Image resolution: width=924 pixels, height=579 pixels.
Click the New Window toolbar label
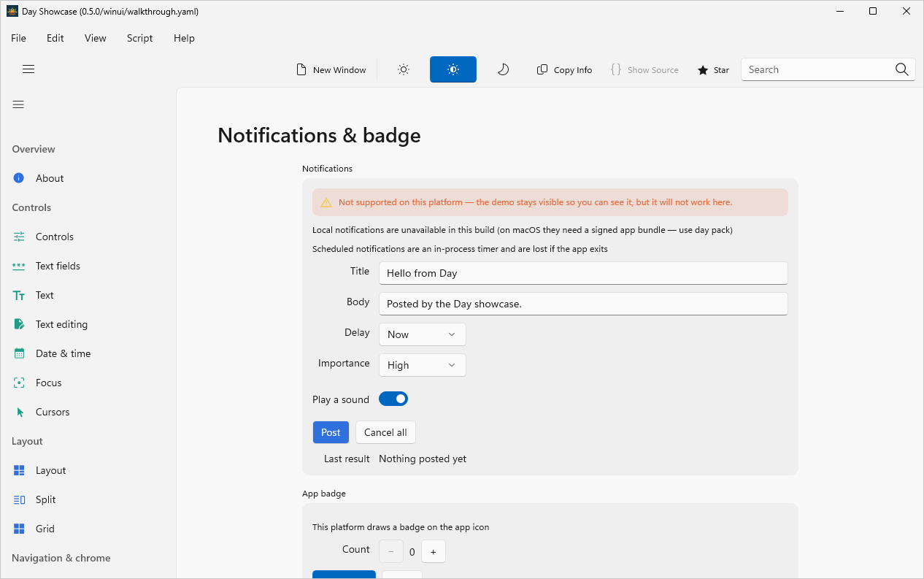click(x=339, y=70)
